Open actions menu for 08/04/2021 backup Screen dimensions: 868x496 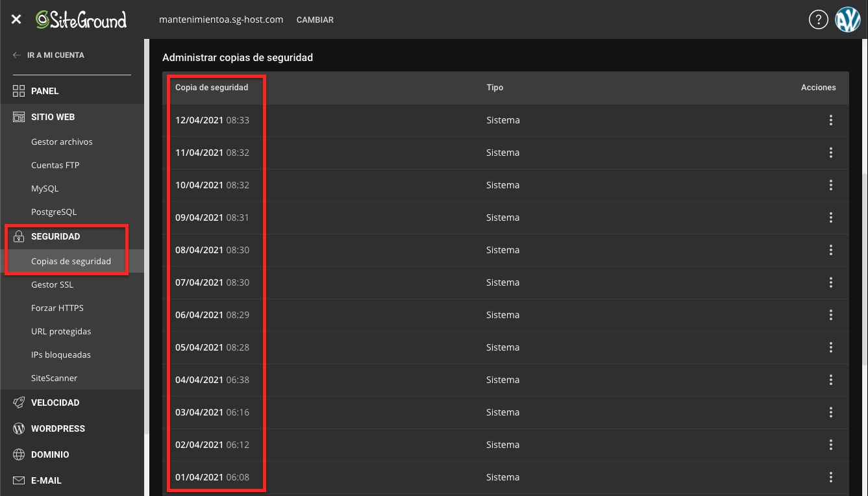(831, 250)
